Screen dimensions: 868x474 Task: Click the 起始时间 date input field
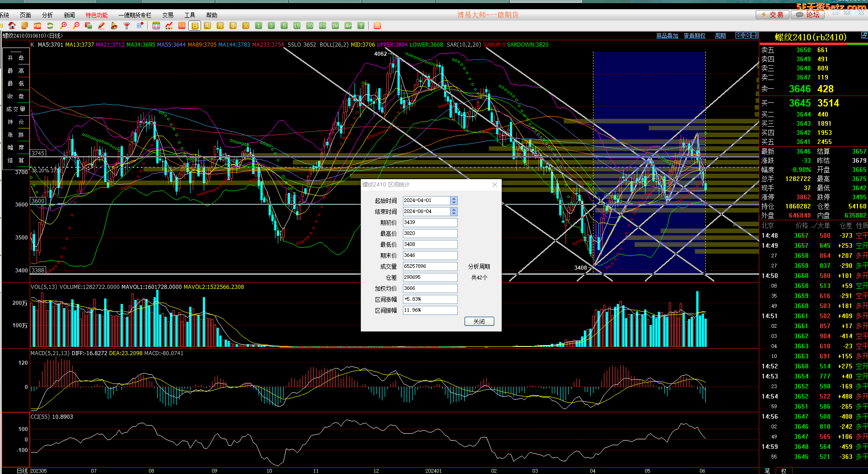click(426, 201)
